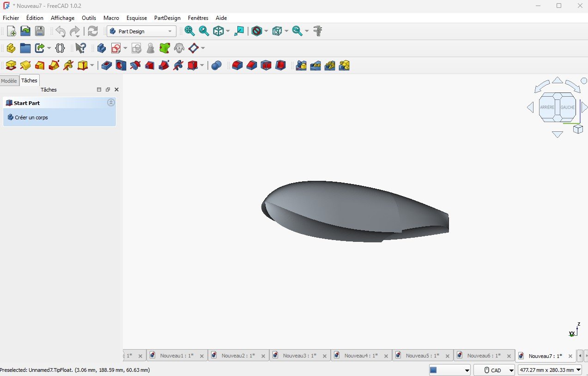Switch to the Modèle tab
Image resolution: width=588 pixels, height=376 pixels.
click(9, 81)
